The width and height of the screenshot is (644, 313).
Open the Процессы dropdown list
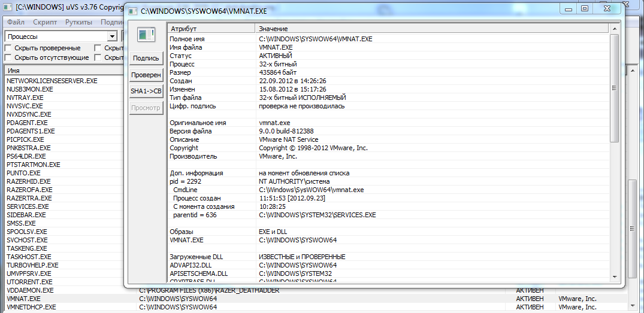click(113, 37)
